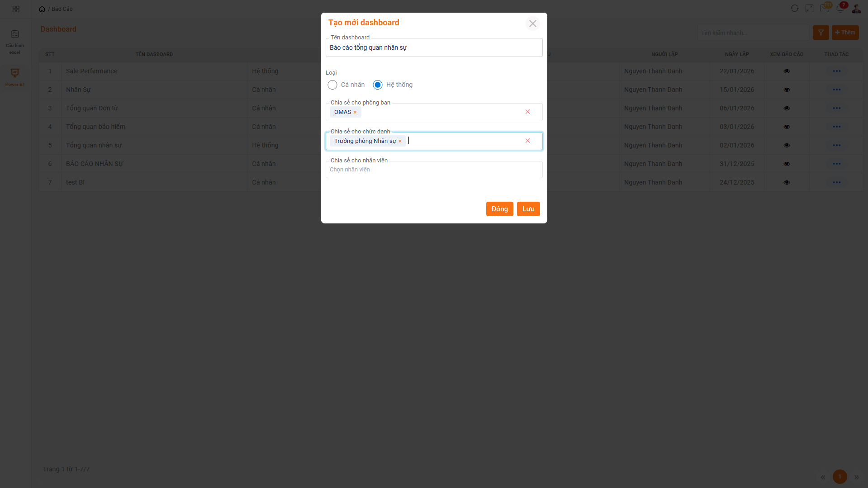Click the Đóng button
This screenshot has width=868, height=488.
tap(499, 209)
